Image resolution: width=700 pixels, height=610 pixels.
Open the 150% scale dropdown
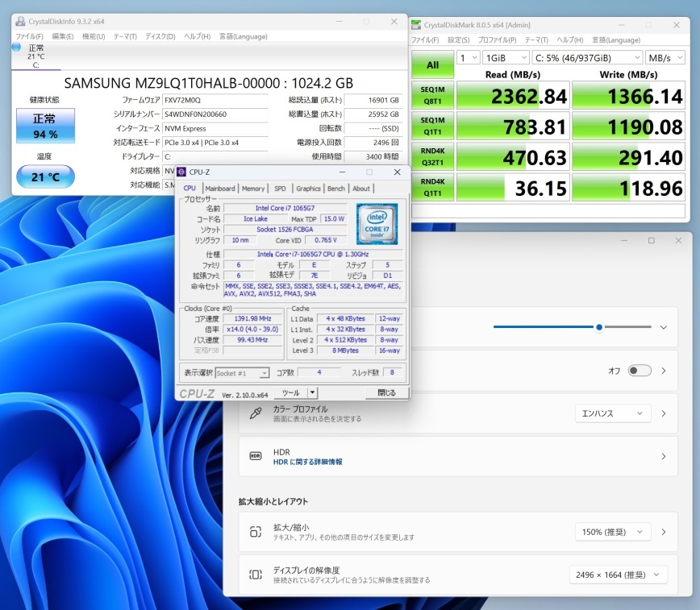(x=613, y=532)
